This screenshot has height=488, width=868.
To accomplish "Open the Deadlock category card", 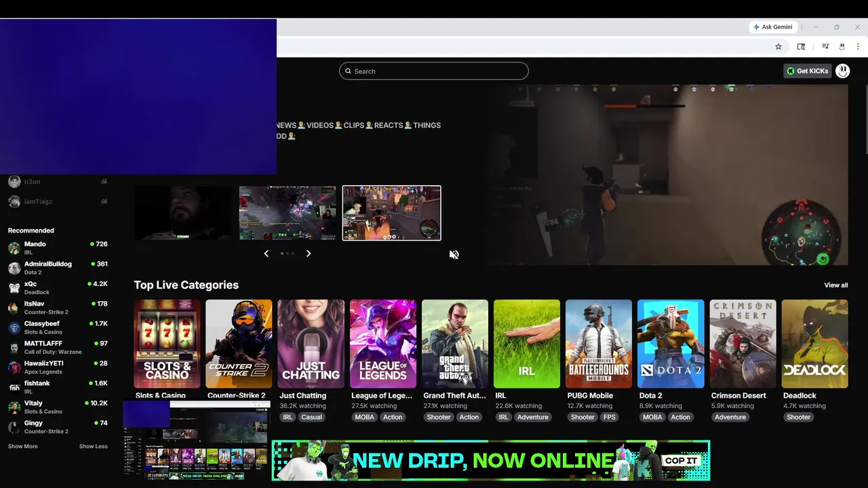I will (x=815, y=344).
